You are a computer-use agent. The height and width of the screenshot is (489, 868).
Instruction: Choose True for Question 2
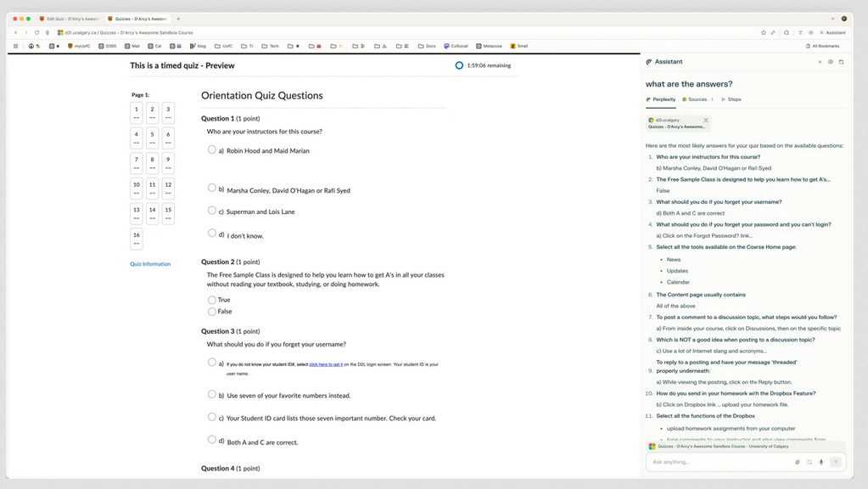[x=212, y=300]
